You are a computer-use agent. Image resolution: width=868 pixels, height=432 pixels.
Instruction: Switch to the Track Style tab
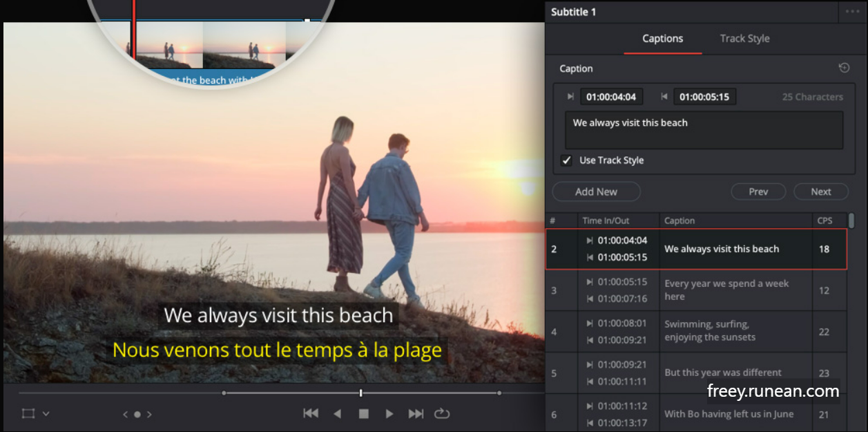tap(744, 38)
